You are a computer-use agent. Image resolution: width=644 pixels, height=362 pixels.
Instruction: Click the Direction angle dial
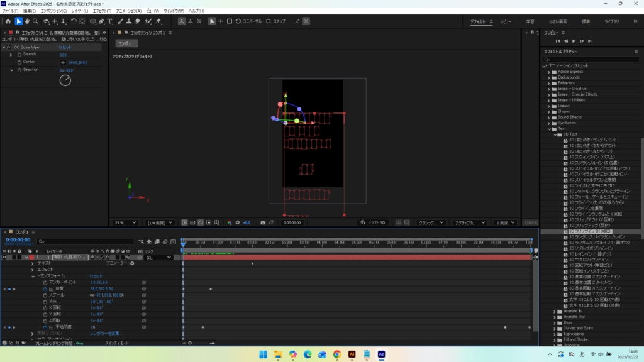pos(65,80)
